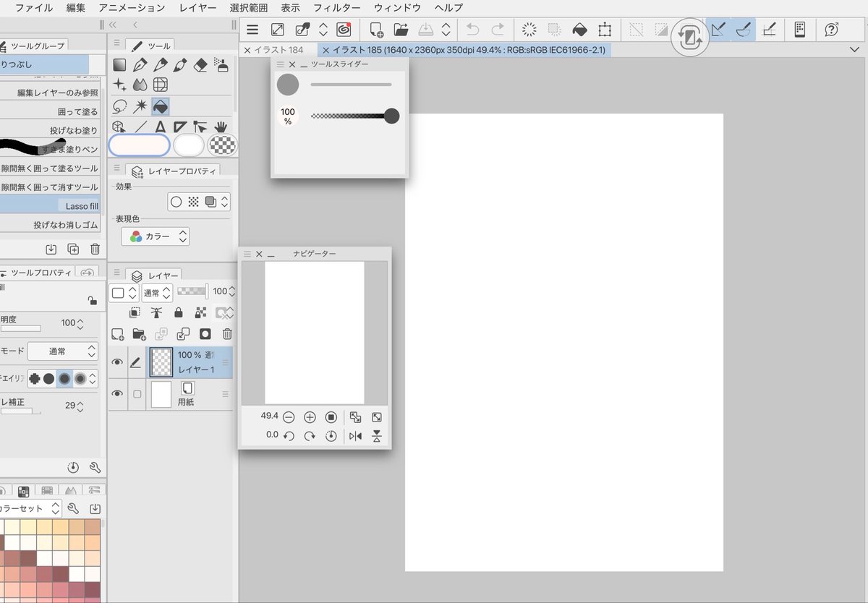The width and height of the screenshot is (868, 603).
Task: Collapse the palette dock with double chevron
Action: tap(114, 25)
